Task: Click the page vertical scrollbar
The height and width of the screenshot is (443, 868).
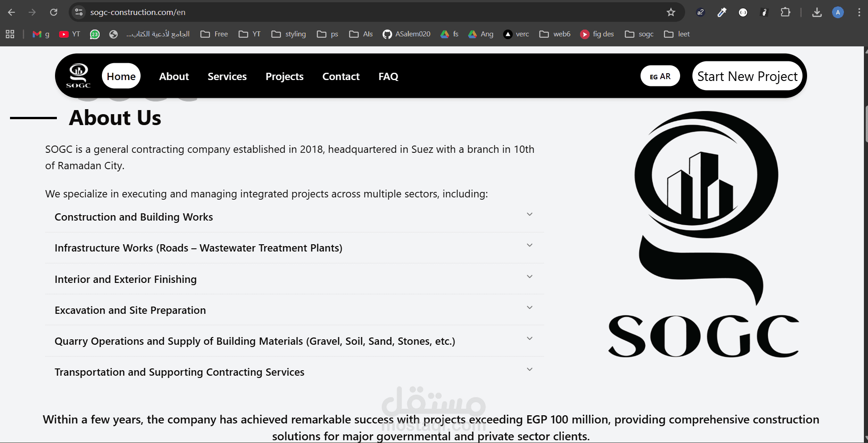Action: click(x=866, y=124)
